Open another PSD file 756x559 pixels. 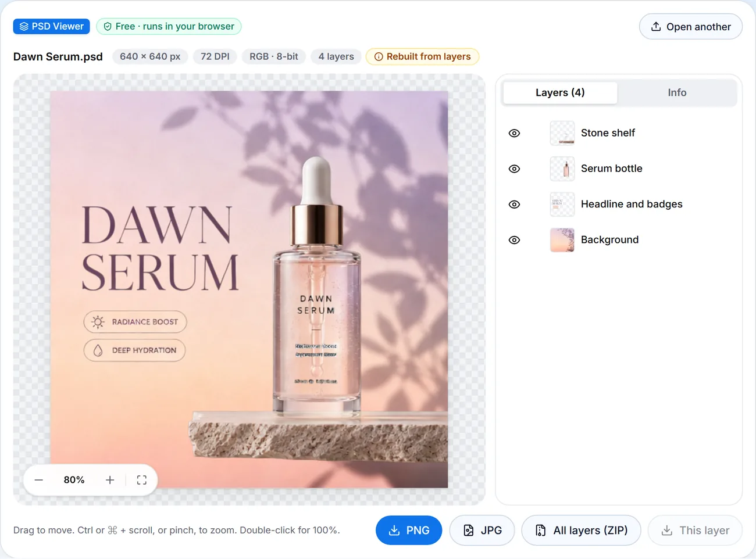pos(691,27)
